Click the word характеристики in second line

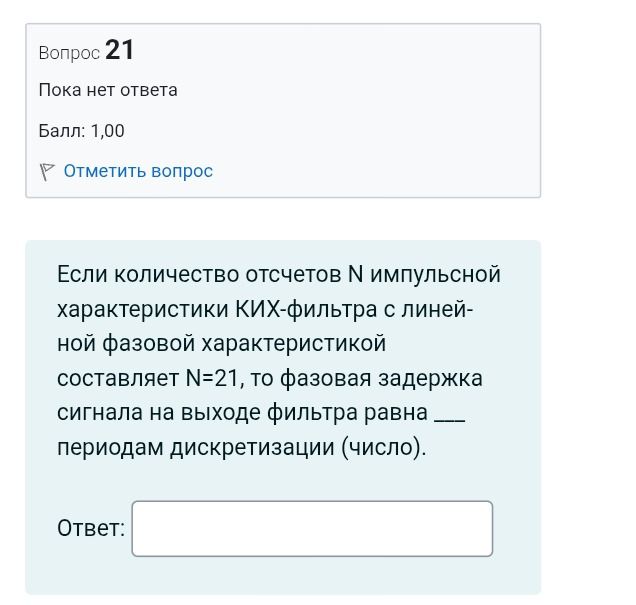143,310
